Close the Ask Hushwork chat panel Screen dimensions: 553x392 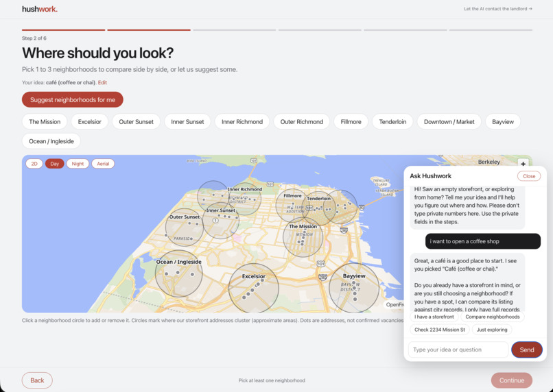point(529,176)
